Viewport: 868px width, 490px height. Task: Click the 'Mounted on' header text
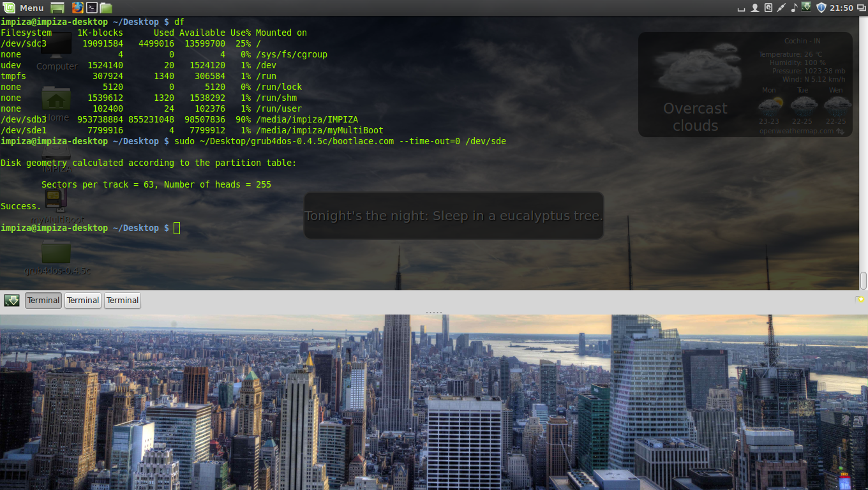pyautogui.click(x=281, y=33)
